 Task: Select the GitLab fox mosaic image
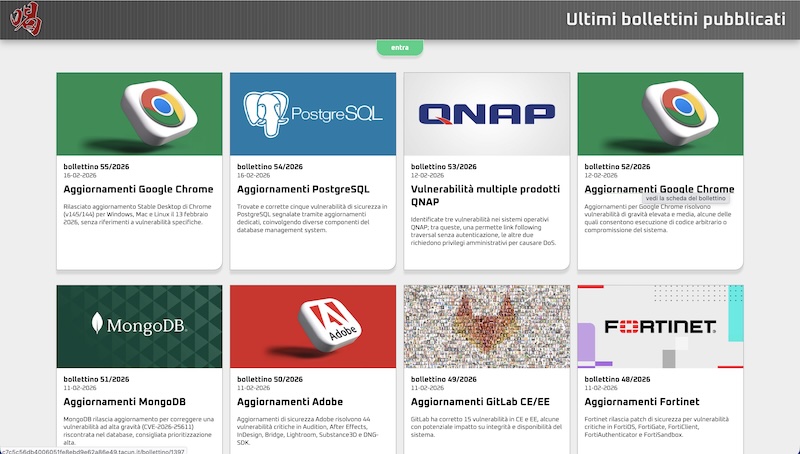pos(487,326)
